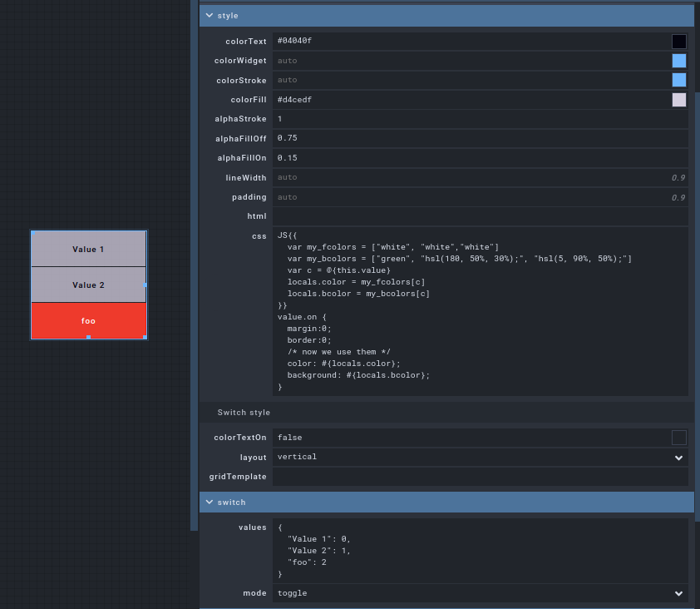Click the colorText color swatch
700x609 pixels.
tap(679, 42)
